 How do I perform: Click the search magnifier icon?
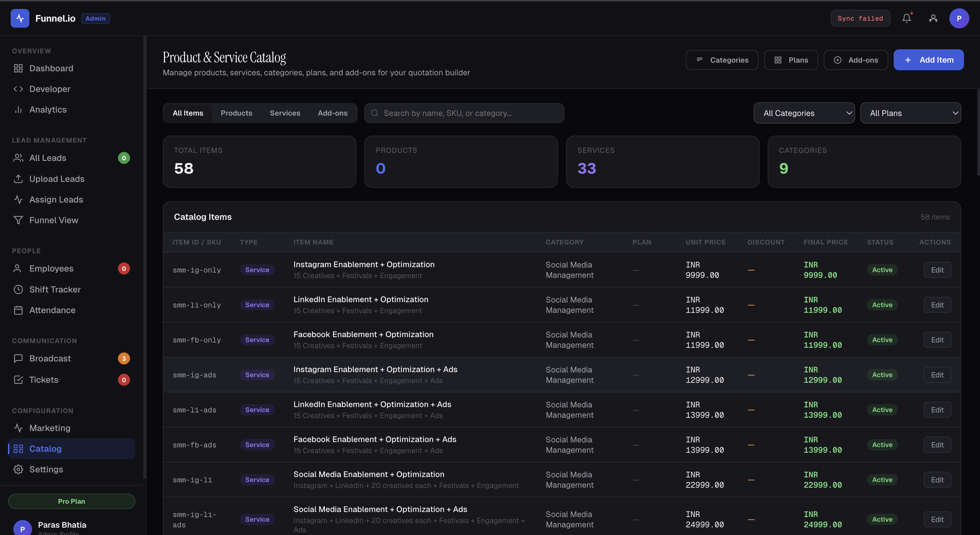coord(374,113)
